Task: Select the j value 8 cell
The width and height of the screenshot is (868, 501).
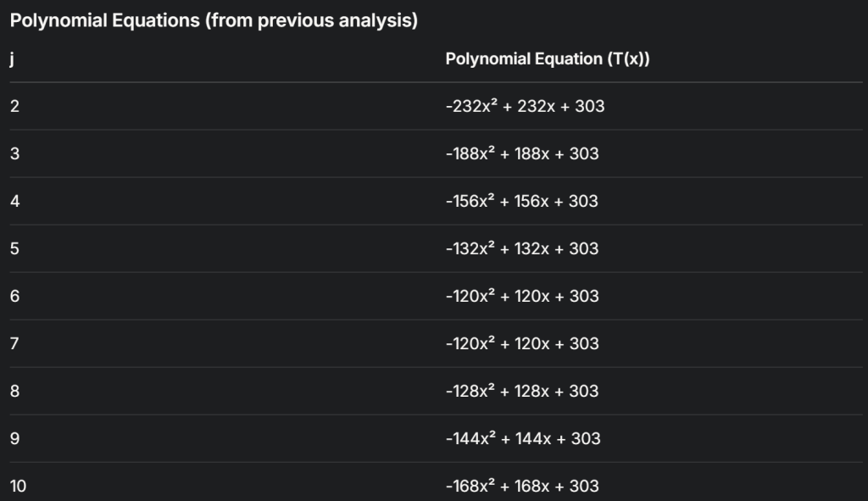Action: tap(15, 391)
